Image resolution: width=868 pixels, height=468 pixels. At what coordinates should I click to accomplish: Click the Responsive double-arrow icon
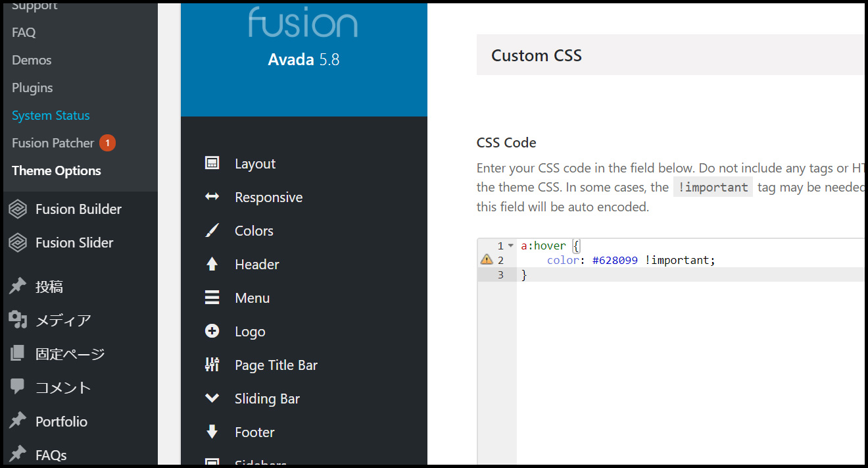pyautogui.click(x=212, y=197)
